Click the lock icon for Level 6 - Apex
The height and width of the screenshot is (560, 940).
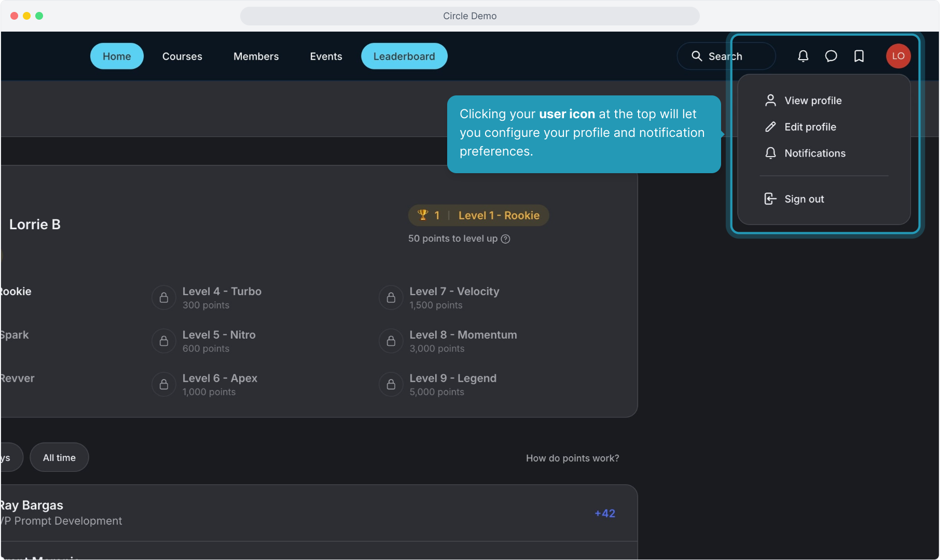click(x=164, y=384)
